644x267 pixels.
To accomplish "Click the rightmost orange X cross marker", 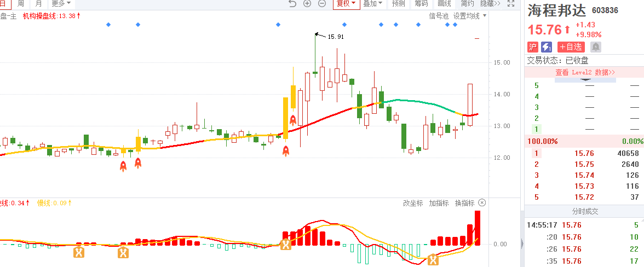I will [x=433, y=260].
